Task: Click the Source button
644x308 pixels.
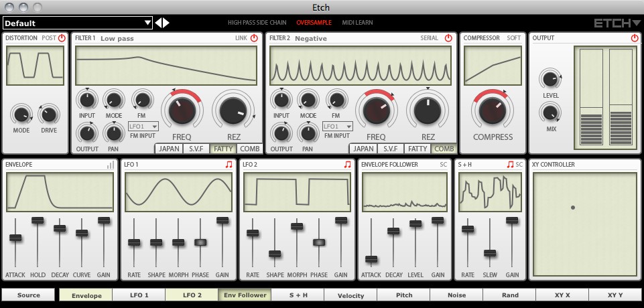Action: pyautogui.click(x=28, y=295)
